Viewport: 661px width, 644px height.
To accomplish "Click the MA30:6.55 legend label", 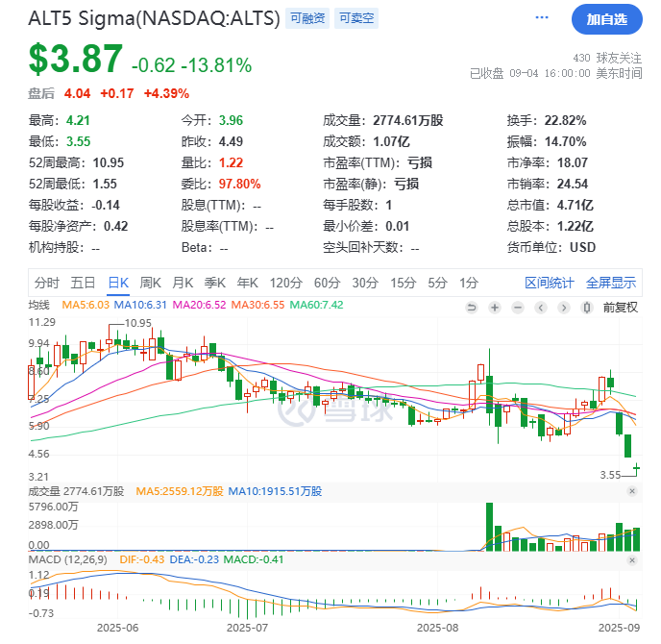I will (x=257, y=305).
